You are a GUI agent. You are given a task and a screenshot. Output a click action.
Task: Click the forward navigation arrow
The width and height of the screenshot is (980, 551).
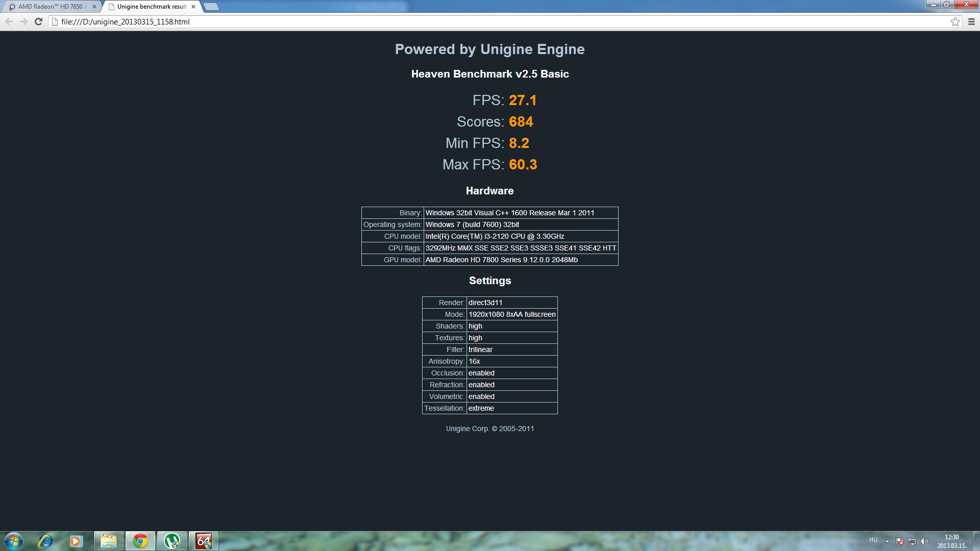click(23, 21)
